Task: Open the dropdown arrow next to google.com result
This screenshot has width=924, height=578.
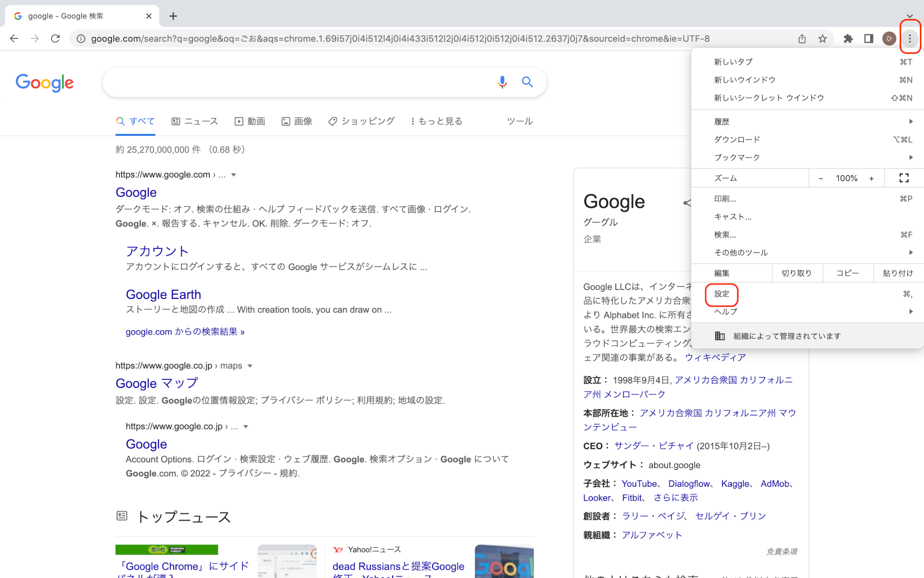Action: 234,175
